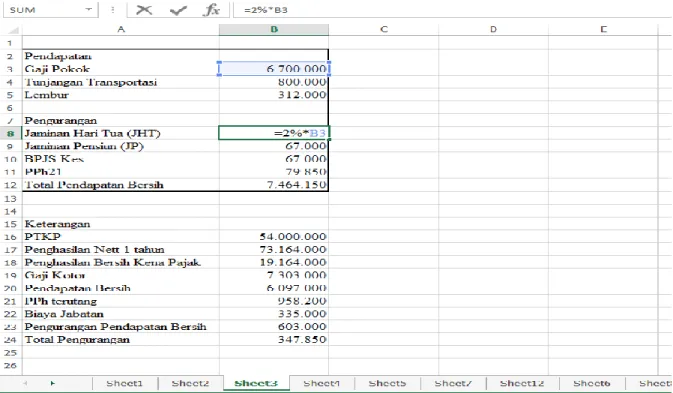Click the Biaya Jabatan label cell

(121, 314)
